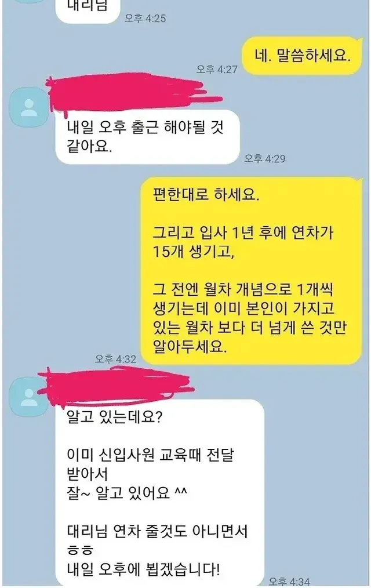Click the 오후 4:29 timestamp
Screen dimensions: 371x588
(x=265, y=159)
